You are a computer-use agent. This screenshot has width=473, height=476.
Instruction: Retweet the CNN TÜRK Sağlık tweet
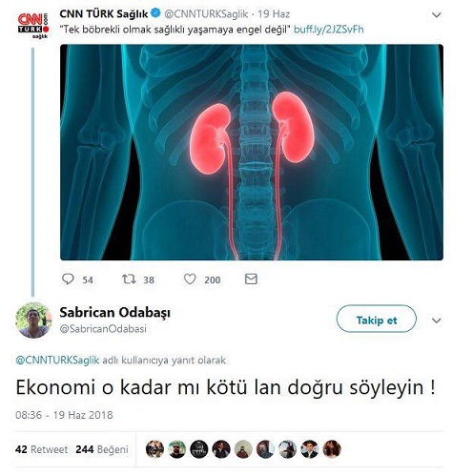click(129, 279)
